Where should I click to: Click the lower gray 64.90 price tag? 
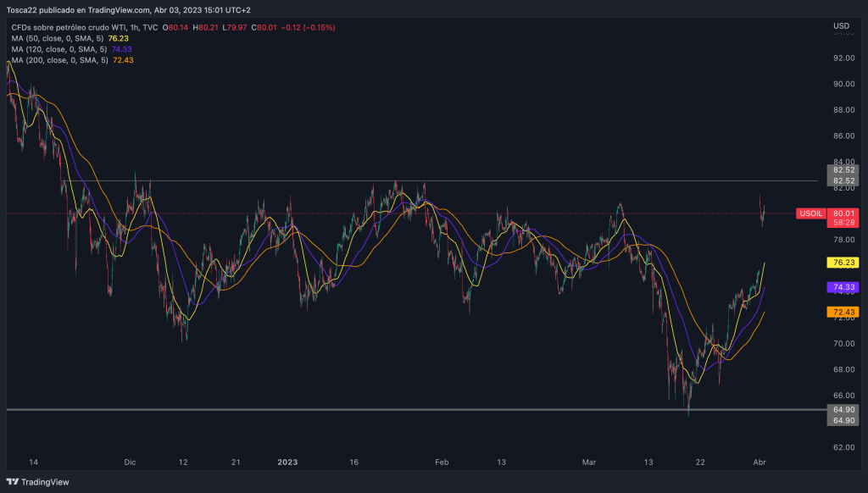(x=842, y=421)
